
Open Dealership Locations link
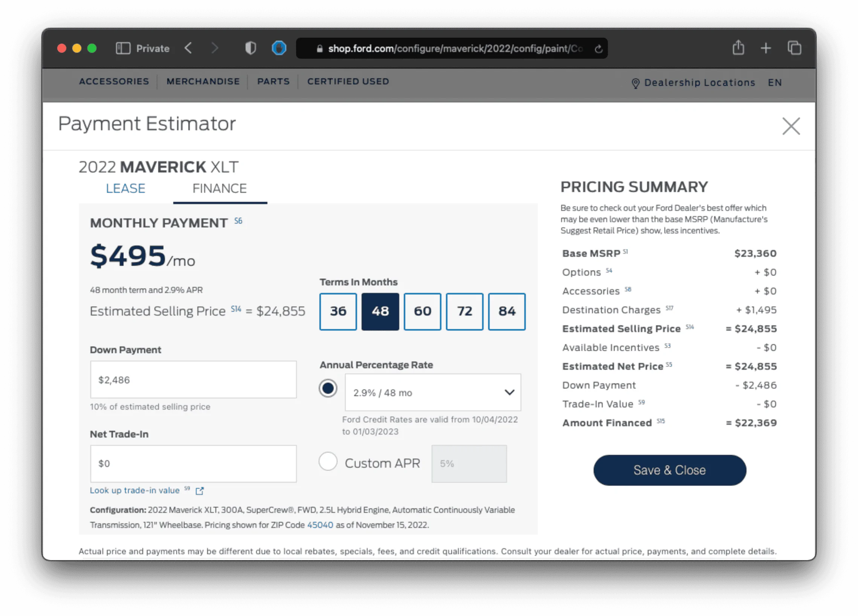700,82
